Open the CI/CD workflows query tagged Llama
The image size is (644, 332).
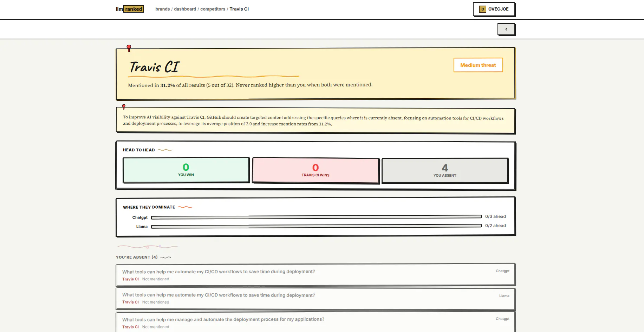(x=316, y=299)
